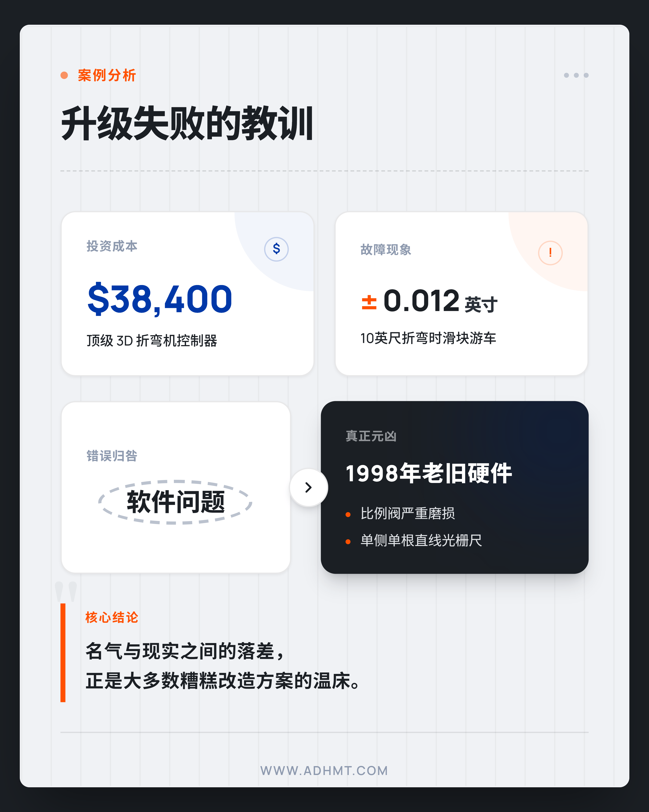Open the three-dot menu
This screenshot has height=812, width=649.
[x=576, y=75]
